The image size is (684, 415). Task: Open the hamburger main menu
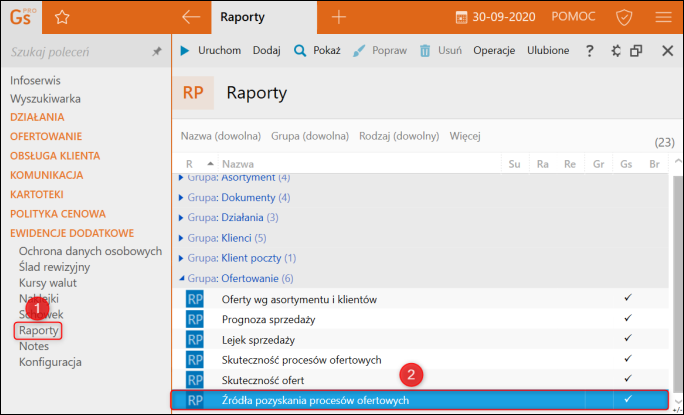663,17
